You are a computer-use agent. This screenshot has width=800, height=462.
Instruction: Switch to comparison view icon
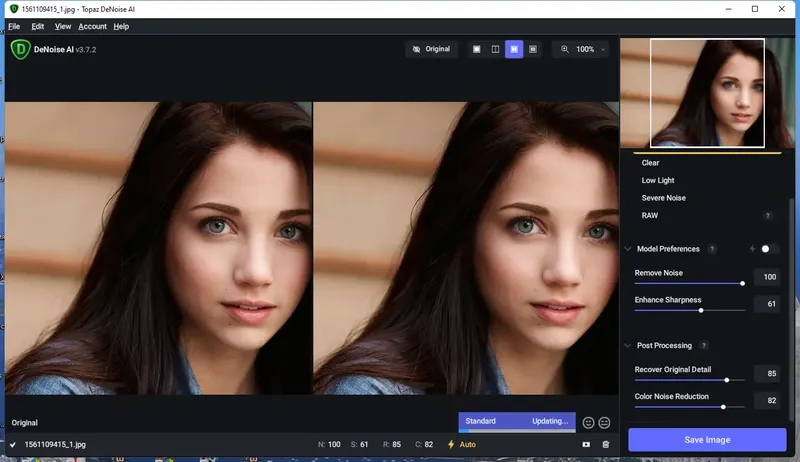(x=533, y=49)
